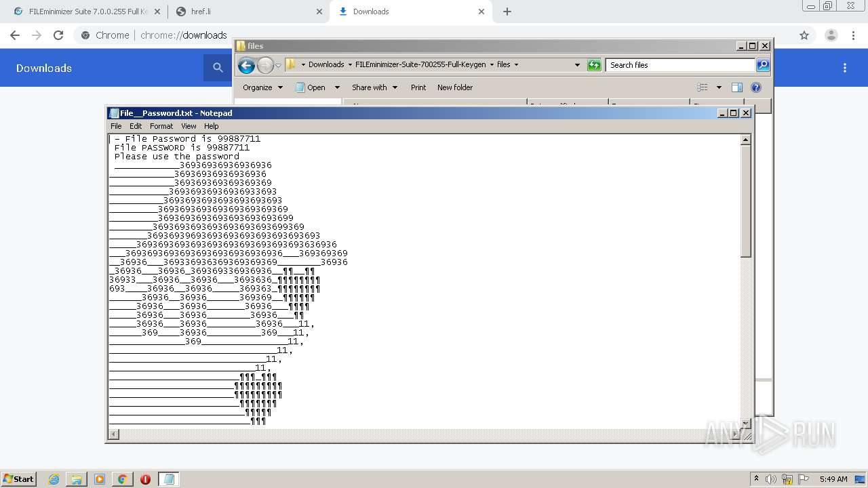Open Notepad View menu

[189, 126]
